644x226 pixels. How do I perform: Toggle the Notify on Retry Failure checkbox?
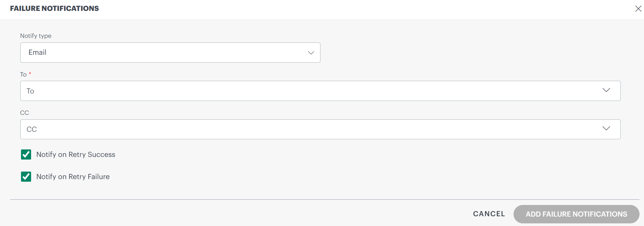click(x=26, y=176)
